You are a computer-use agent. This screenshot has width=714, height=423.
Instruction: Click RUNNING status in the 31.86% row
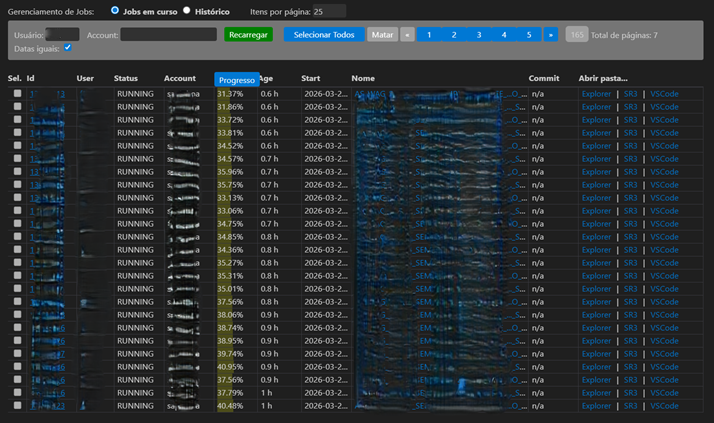(x=135, y=107)
